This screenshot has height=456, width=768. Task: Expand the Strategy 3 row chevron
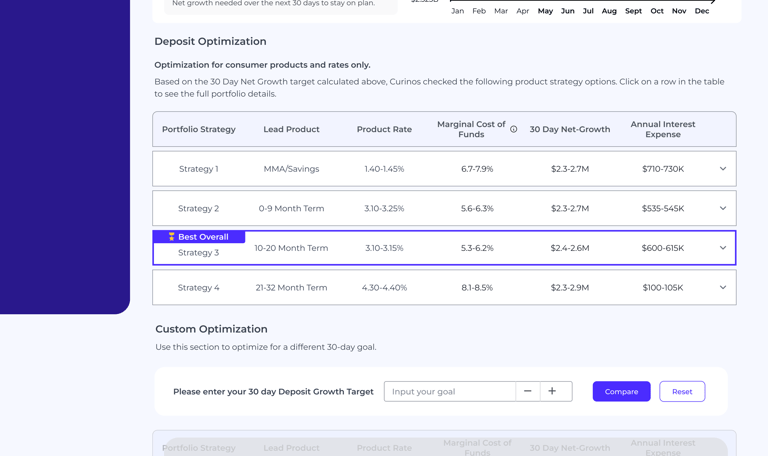point(723,248)
